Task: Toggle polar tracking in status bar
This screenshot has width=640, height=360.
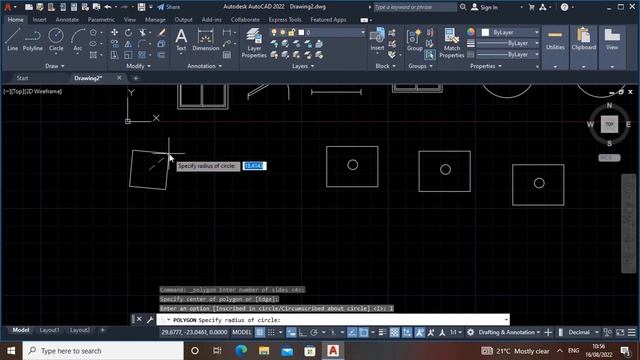Action: click(x=314, y=333)
